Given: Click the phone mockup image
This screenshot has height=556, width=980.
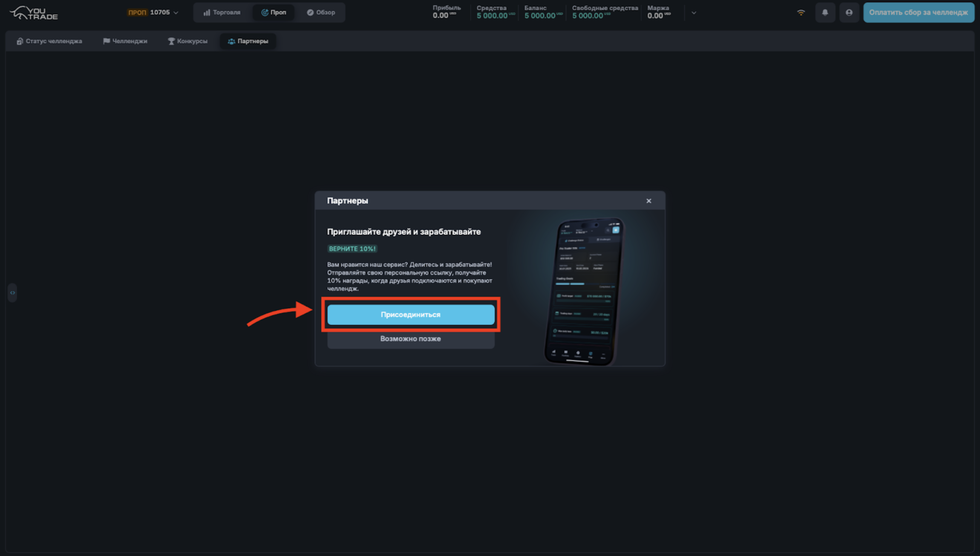Looking at the screenshot, I should point(584,290).
